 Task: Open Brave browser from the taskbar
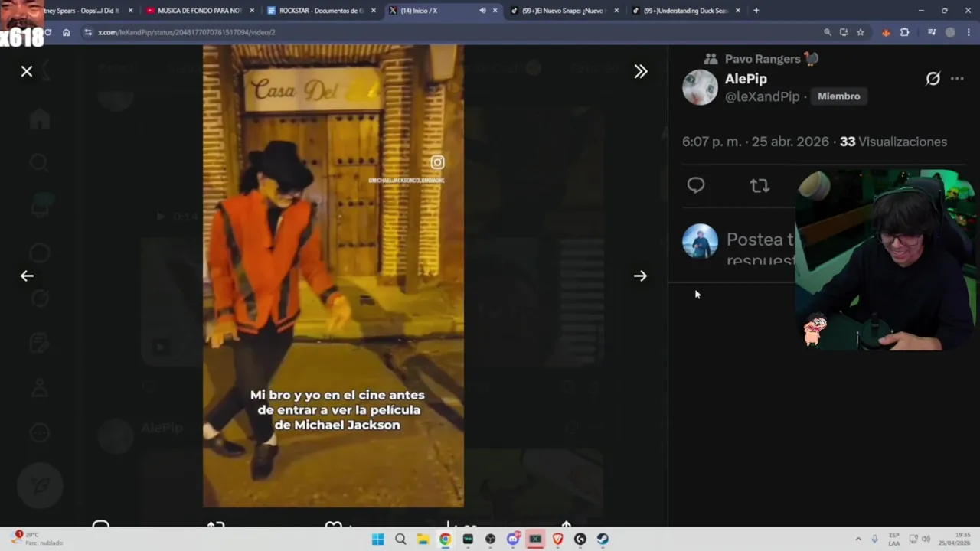pos(557,539)
